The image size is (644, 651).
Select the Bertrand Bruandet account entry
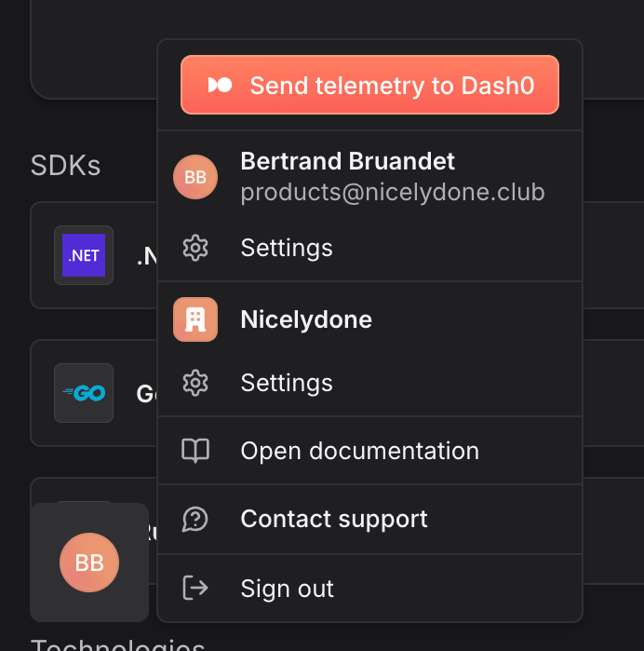click(x=347, y=161)
